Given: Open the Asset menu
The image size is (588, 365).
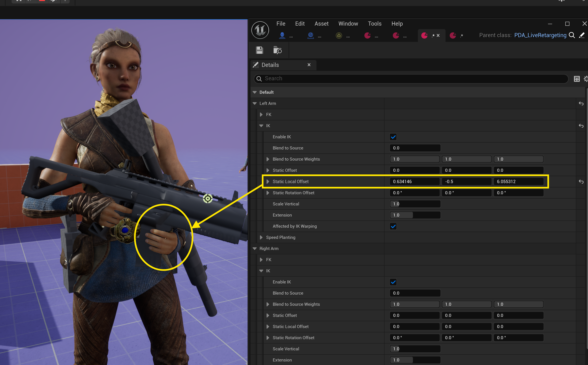Looking at the screenshot, I should pos(321,24).
